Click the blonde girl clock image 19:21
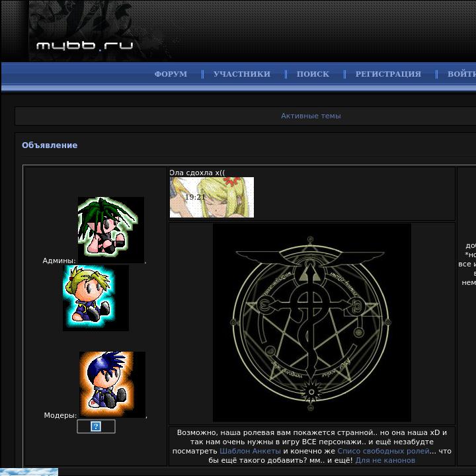The image size is (476, 476). [212, 197]
